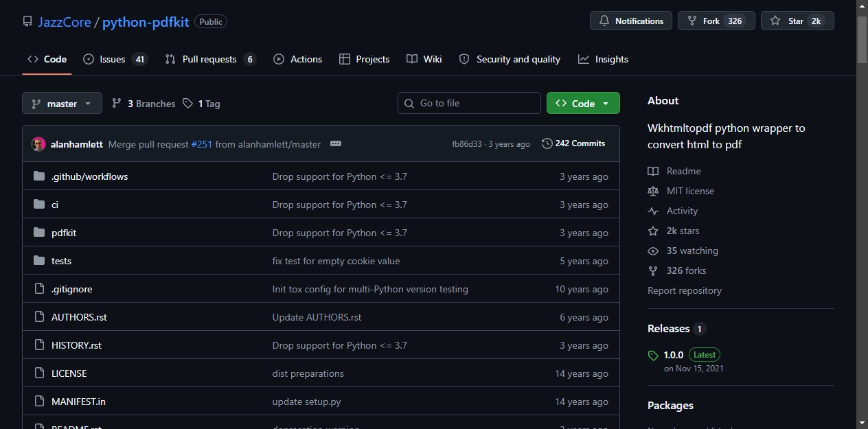This screenshot has width=868, height=429.
Task: Open the .gitignore file
Action: pyautogui.click(x=71, y=289)
